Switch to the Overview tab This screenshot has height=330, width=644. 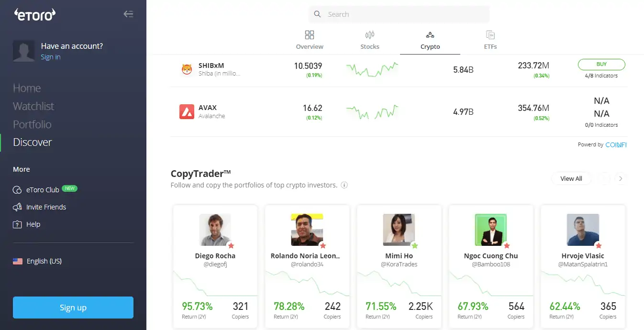pyautogui.click(x=310, y=40)
